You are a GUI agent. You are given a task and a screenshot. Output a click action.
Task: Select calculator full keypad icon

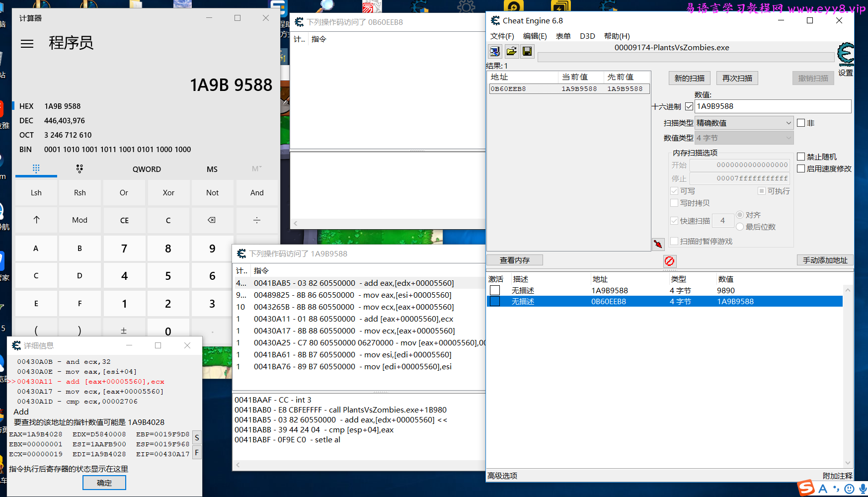pos(36,169)
